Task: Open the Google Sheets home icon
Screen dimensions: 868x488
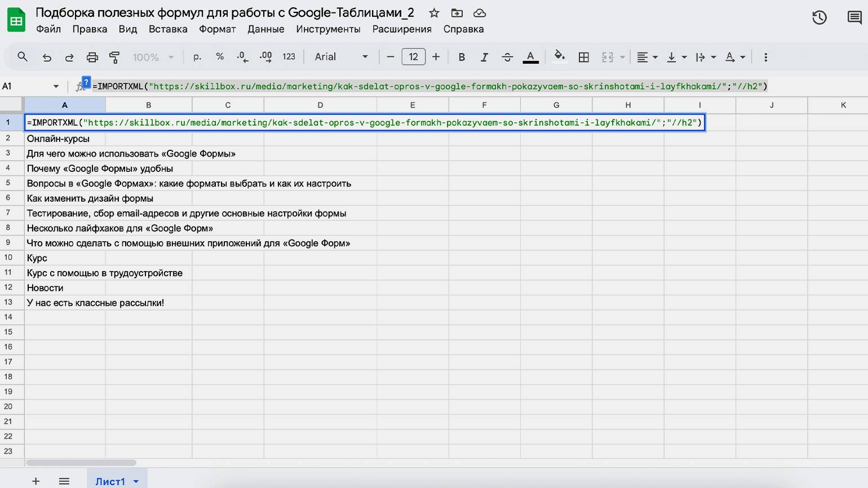Action: point(16,20)
